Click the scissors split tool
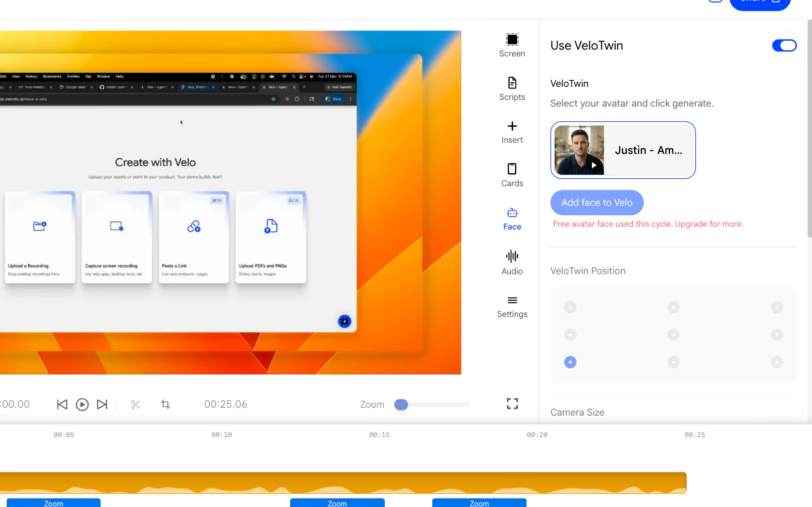 point(135,404)
